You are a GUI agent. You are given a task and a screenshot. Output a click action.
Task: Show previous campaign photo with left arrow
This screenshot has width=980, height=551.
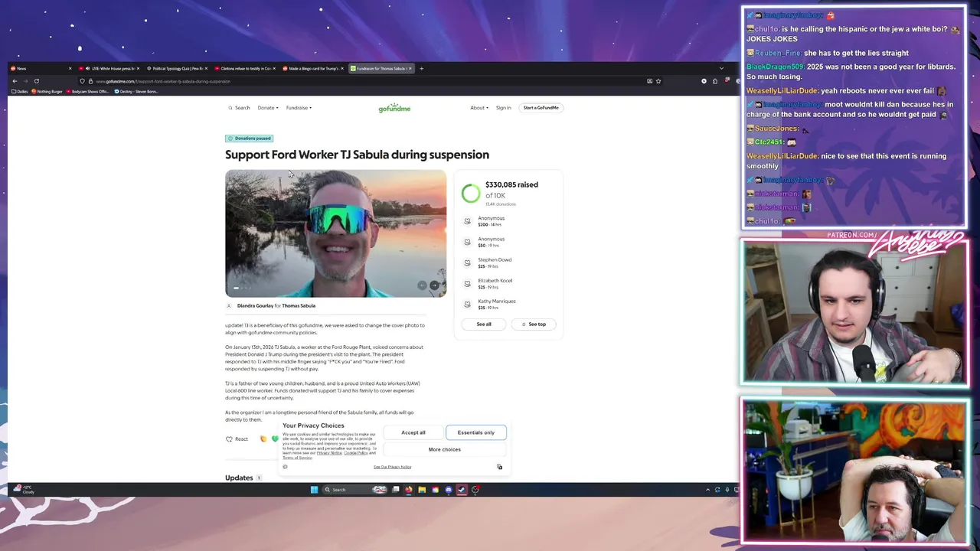[x=422, y=285]
